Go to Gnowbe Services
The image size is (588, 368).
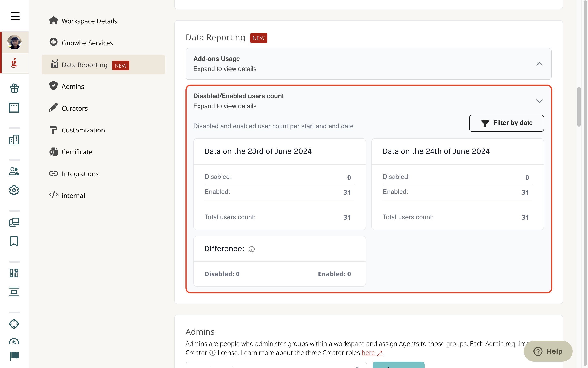click(103, 43)
